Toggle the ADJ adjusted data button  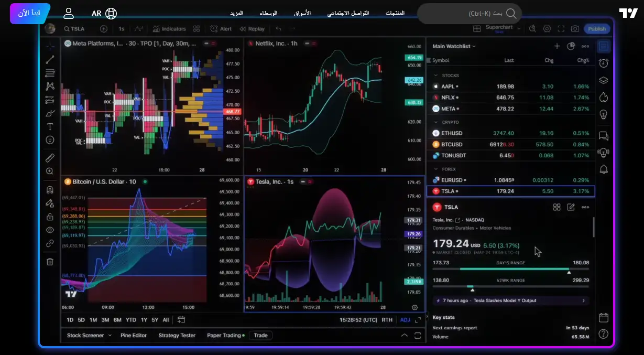pyautogui.click(x=405, y=320)
